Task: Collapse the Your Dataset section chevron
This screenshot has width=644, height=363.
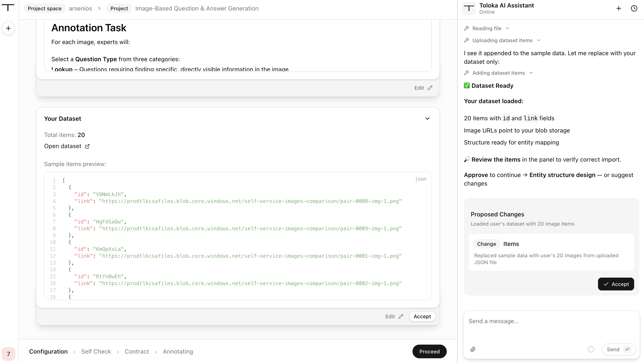Action: pos(427,119)
